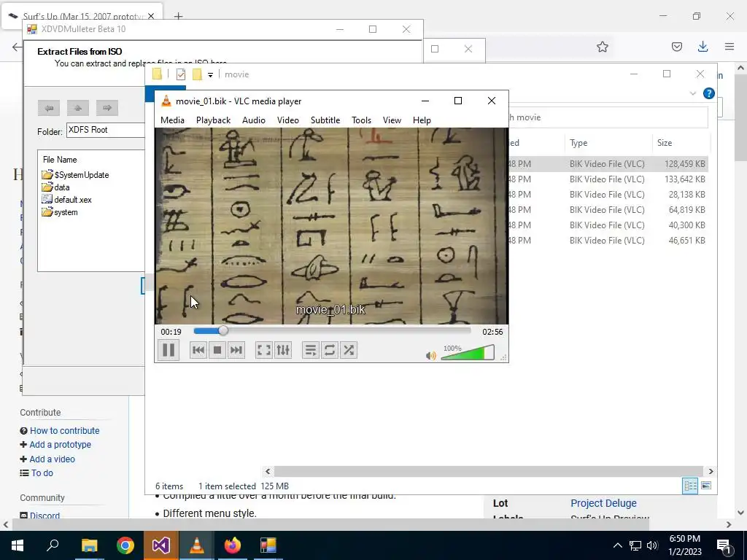Click the File Name column header

pyautogui.click(x=60, y=160)
